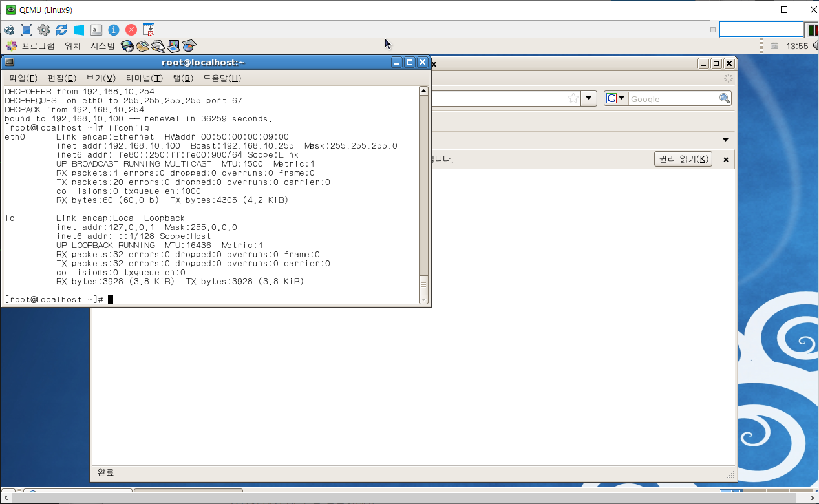Open 프로그램 (Applications) menu in panel
819x504 pixels.
(38, 46)
